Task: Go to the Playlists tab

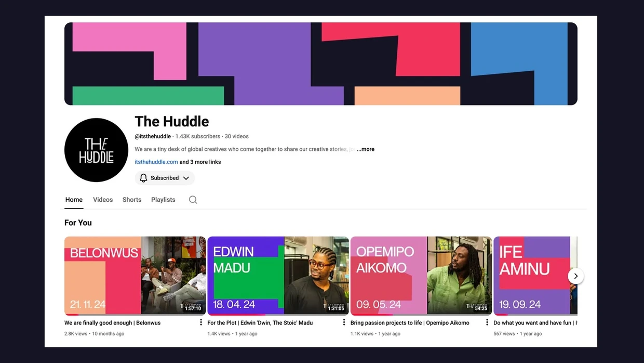Action: [x=163, y=200]
